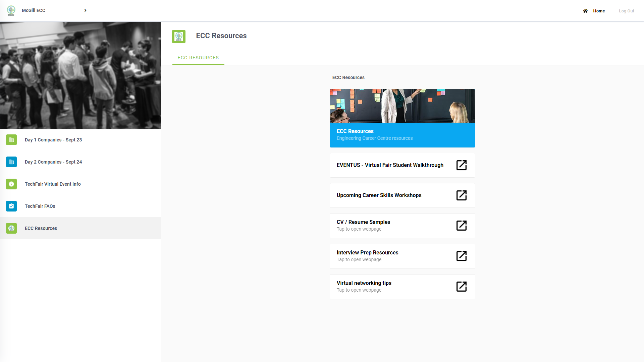The image size is (644, 362).
Task: Open CV Resume Samples external link icon
Action: click(x=461, y=226)
